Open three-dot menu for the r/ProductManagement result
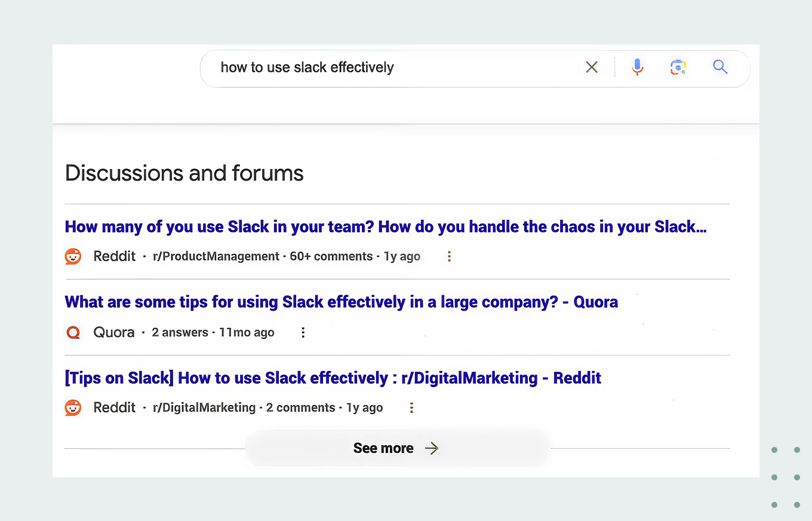The width and height of the screenshot is (812, 521). (x=449, y=256)
